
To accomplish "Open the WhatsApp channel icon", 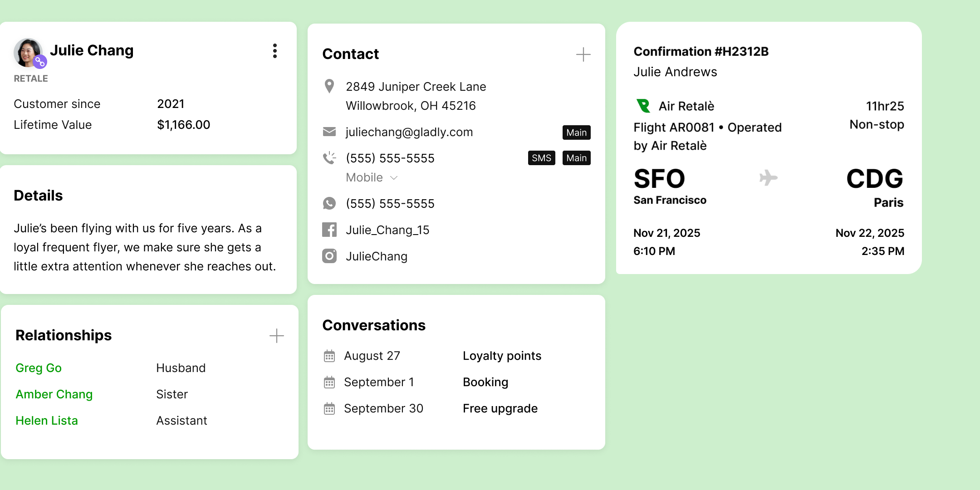I will [329, 203].
